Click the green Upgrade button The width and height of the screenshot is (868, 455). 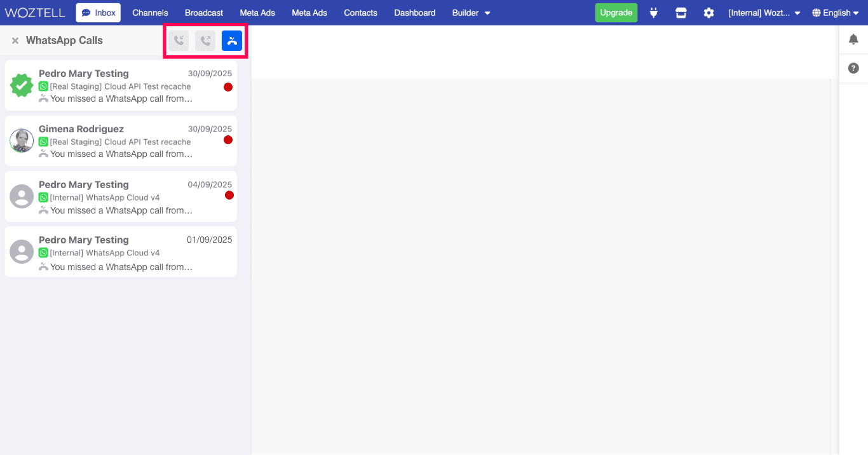pyautogui.click(x=616, y=13)
